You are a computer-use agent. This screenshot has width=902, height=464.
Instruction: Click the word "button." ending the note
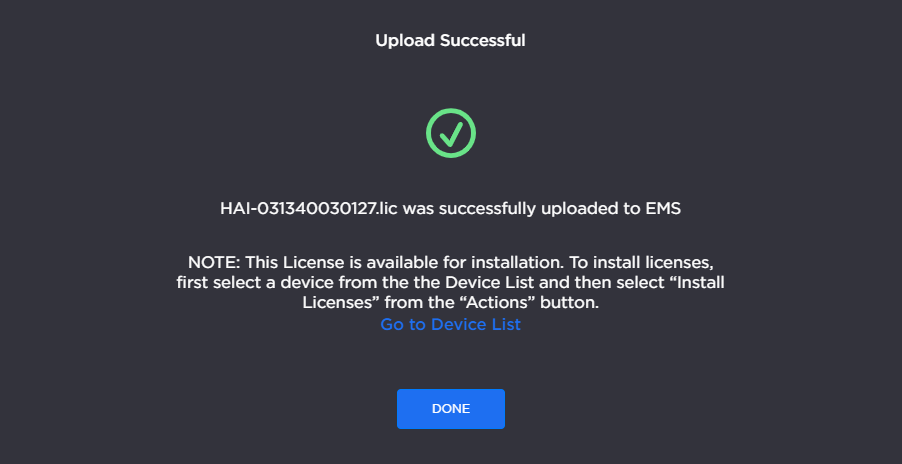(x=571, y=303)
